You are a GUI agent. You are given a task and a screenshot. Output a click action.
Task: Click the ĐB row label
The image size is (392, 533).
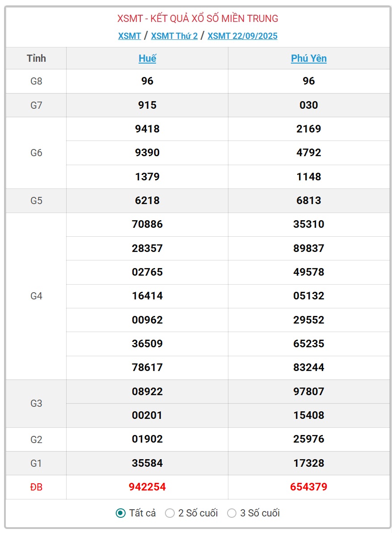(x=36, y=487)
